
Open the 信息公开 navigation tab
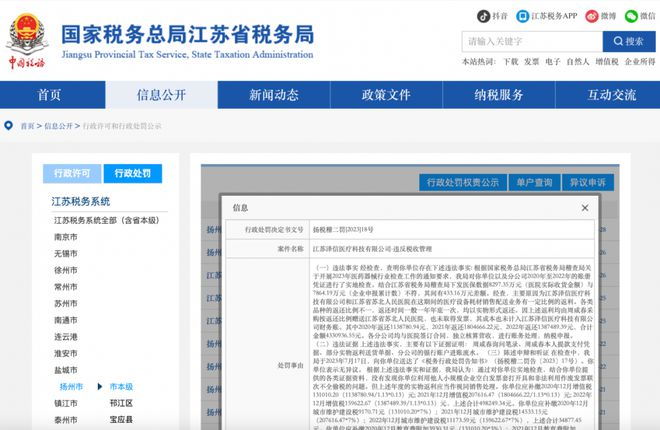[x=161, y=95]
